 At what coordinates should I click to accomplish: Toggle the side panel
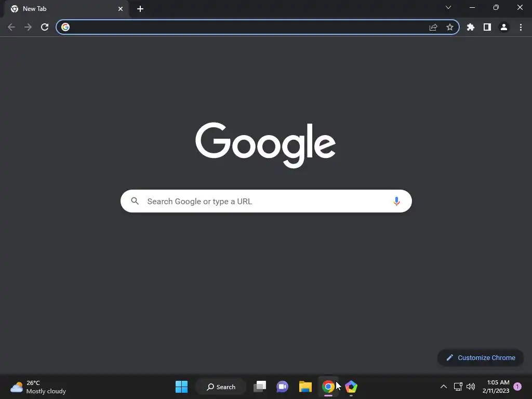pos(487,27)
